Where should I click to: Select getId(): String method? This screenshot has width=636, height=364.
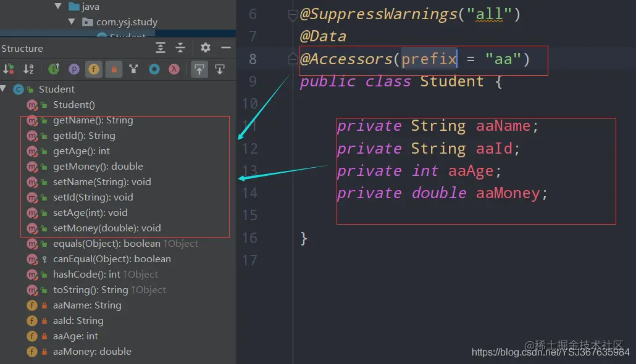pos(84,135)
